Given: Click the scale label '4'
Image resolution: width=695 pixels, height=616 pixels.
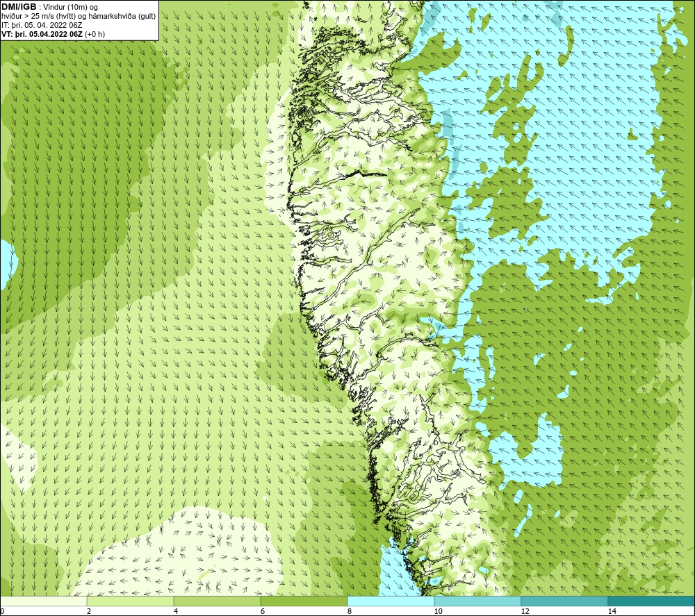Looking at the screenshot, I should click(176, 612).
